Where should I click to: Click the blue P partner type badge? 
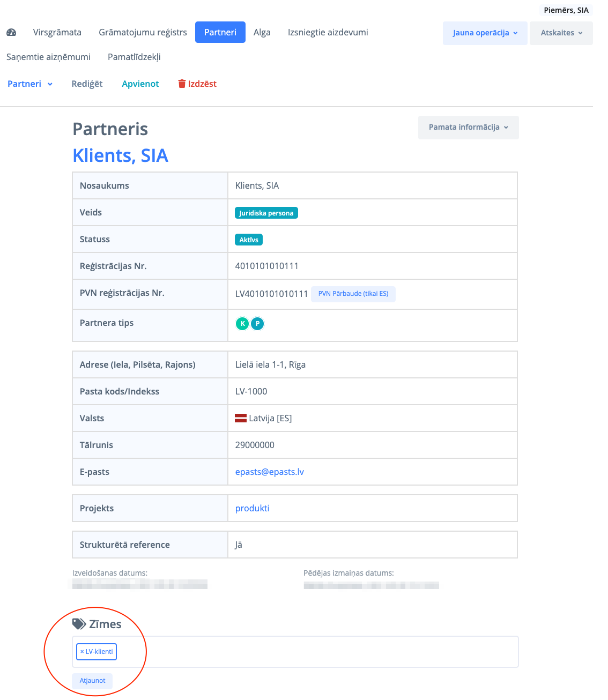tap(257, 324)
